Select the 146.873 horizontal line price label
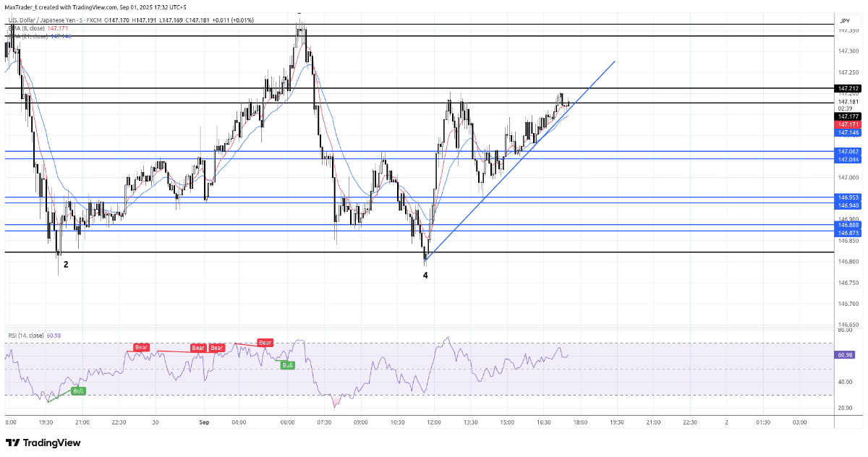The image size is (868, 457). [848, 233]
